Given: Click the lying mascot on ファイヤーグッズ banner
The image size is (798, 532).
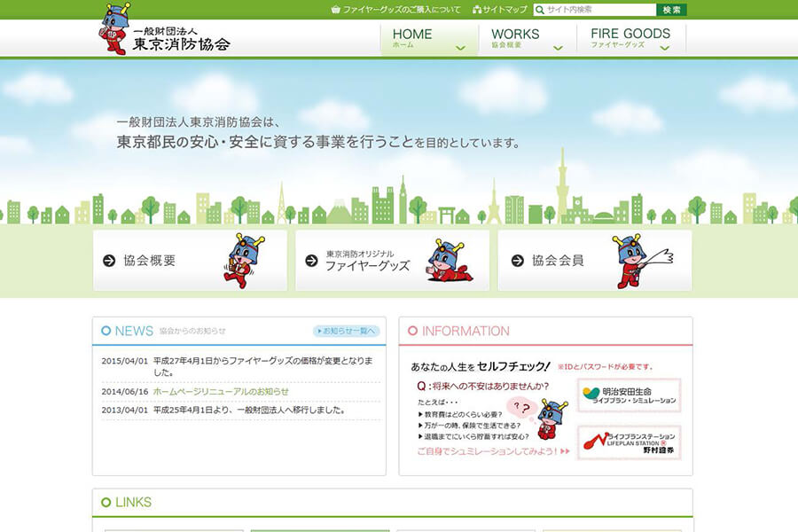Looking at the screenshot, I should [x=450, y=261].
